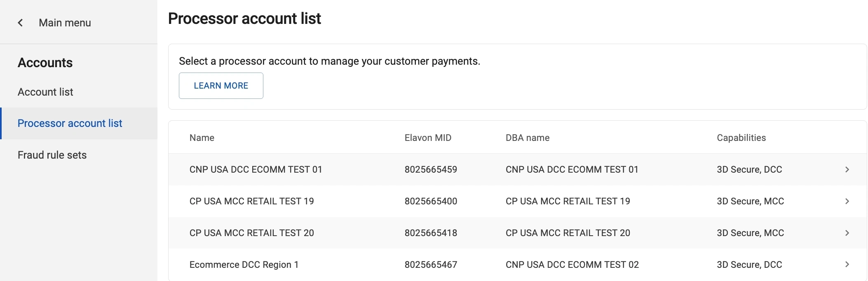Screen dimensions: 868x281
Task: Click chevron for CP USA MCC RETAIL TEST 20
Action: 847,233
